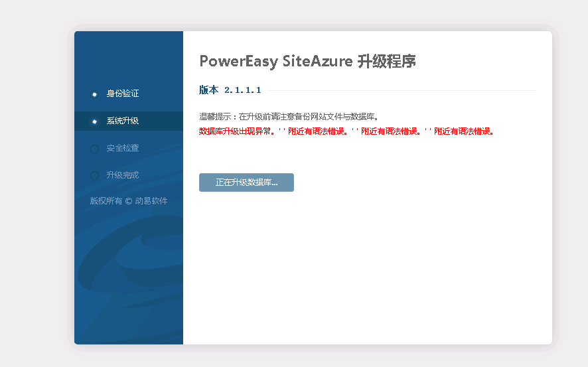Click the dimmed bullet beside 升级完成
The width and height of the screenshot is (588, 367).
94,176
